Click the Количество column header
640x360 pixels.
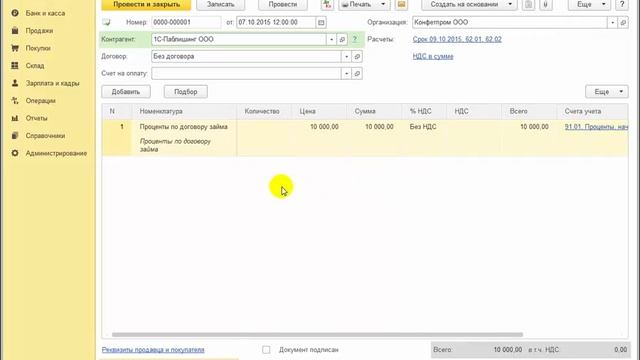[262, 111]
